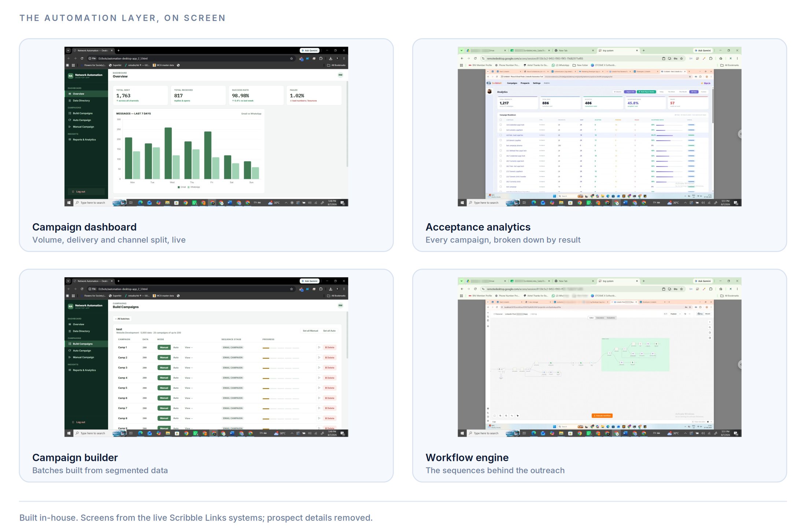This screenshot has height=532, width=806.
Task: Click Windows 11 Start in Acceptance analytics remote desktop
Action: tap(554, 196)
